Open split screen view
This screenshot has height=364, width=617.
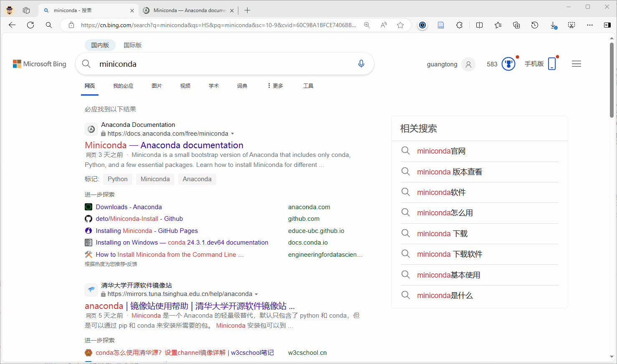pos(479,25)
